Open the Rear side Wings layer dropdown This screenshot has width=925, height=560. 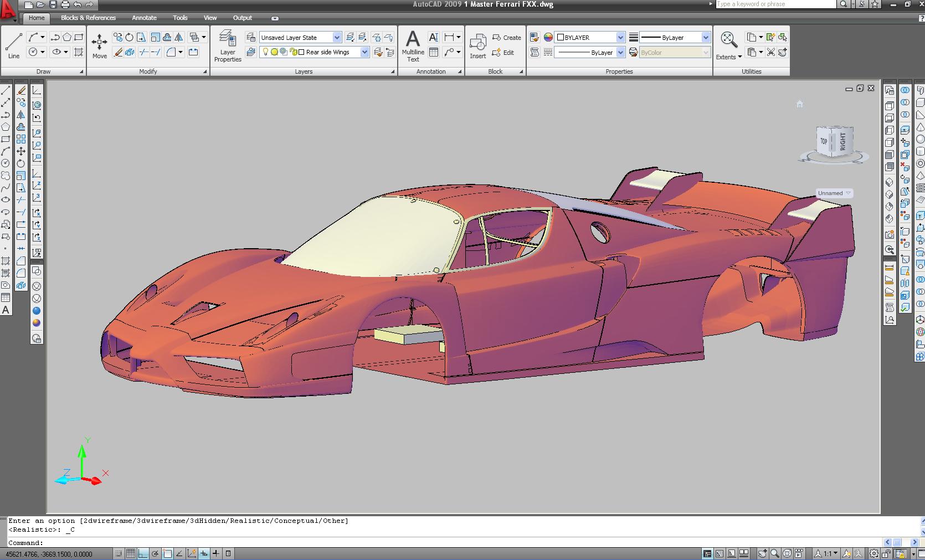point(365,52)
